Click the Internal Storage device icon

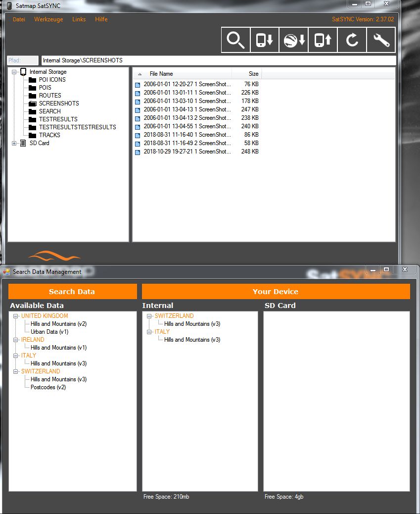(23, 72)
